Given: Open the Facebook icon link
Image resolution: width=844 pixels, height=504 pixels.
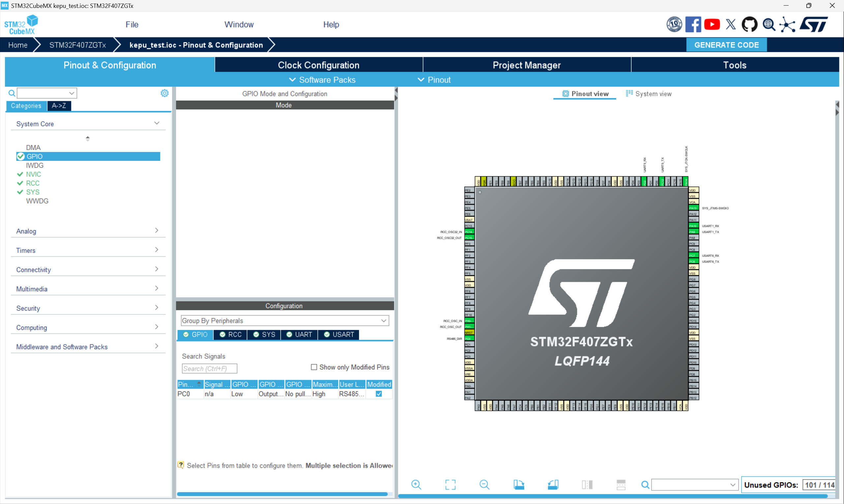Looking at the screenshot, I should point(693,24).
